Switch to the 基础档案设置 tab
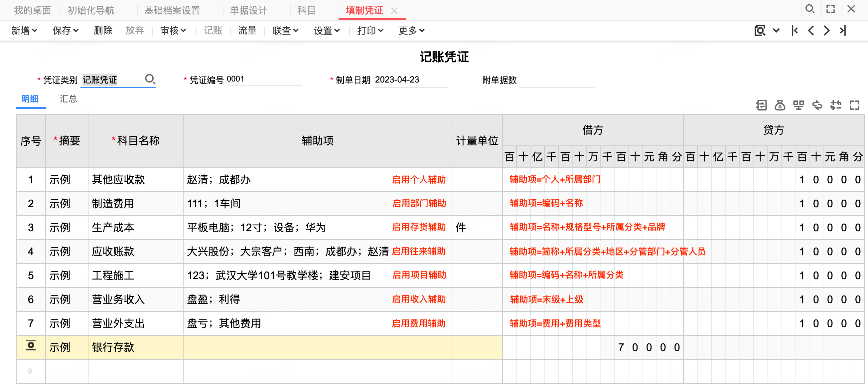Viewport: 868px width, 384px height. [172, 10]
